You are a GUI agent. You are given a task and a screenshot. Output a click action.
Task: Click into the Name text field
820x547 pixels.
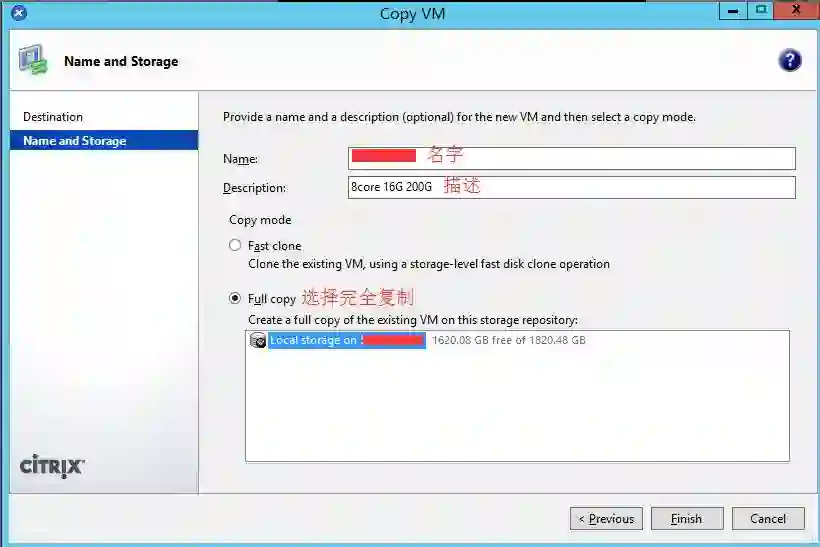click(x=572, y=158)
